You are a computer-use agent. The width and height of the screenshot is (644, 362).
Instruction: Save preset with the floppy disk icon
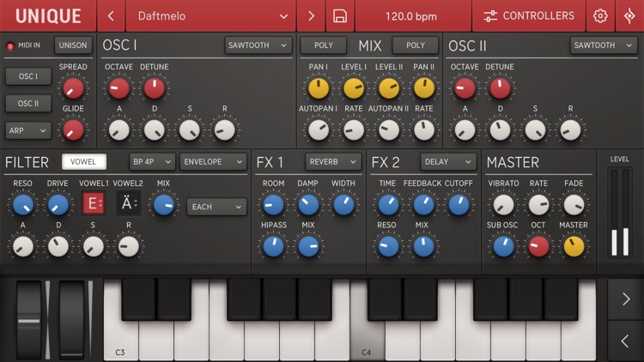click(340, 16)
